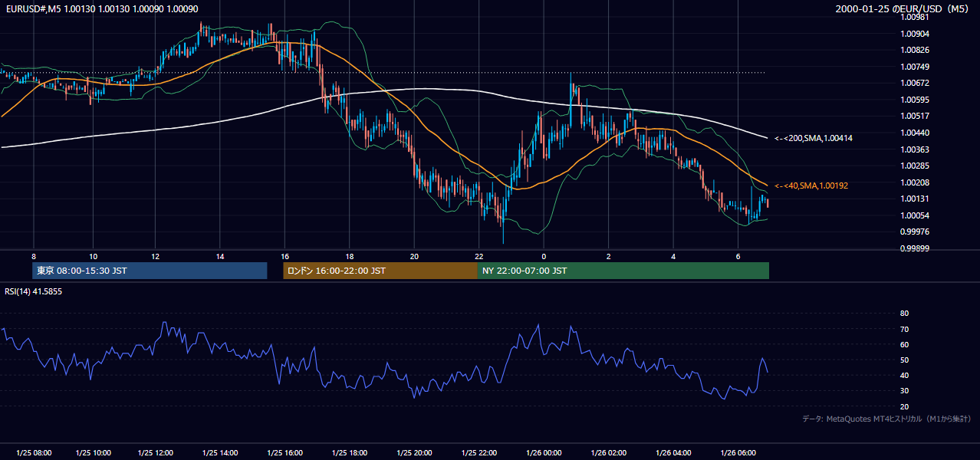Click RSI scale value 40
980x460 pixels.
click(x=904, y=375)
